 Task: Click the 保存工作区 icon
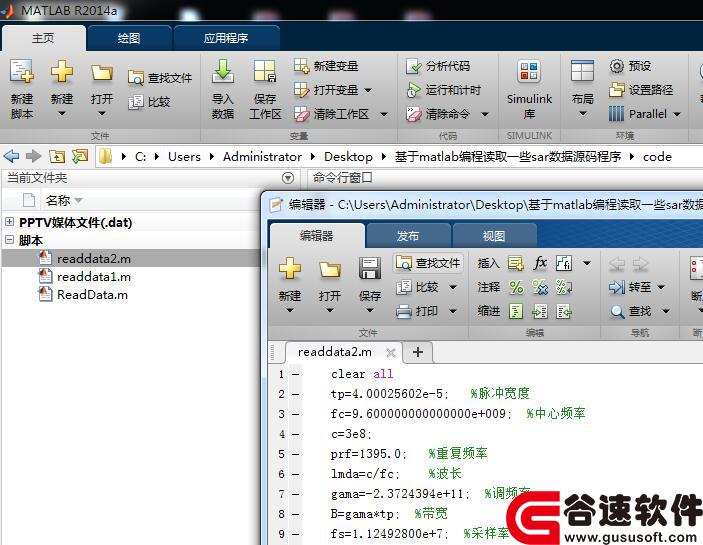coord(265,72)
